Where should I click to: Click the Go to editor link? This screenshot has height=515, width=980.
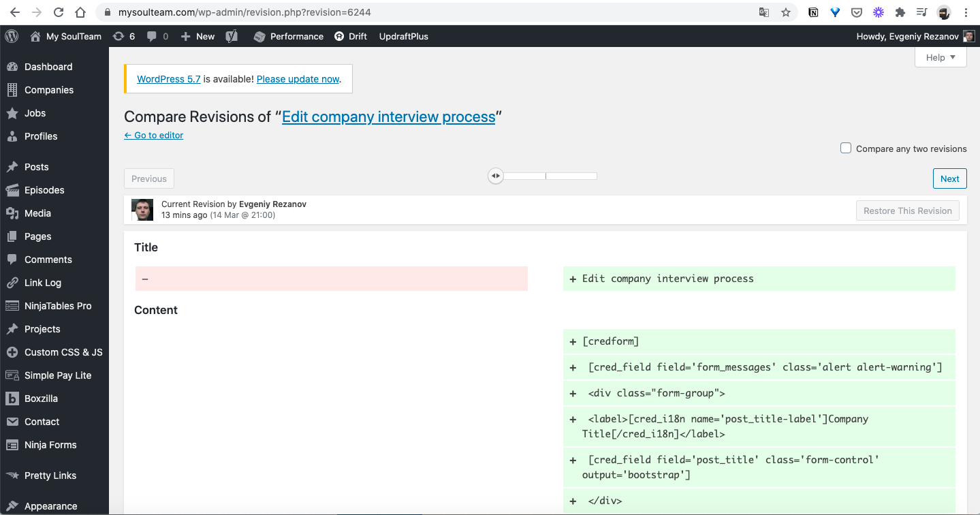tap(154, 135)
